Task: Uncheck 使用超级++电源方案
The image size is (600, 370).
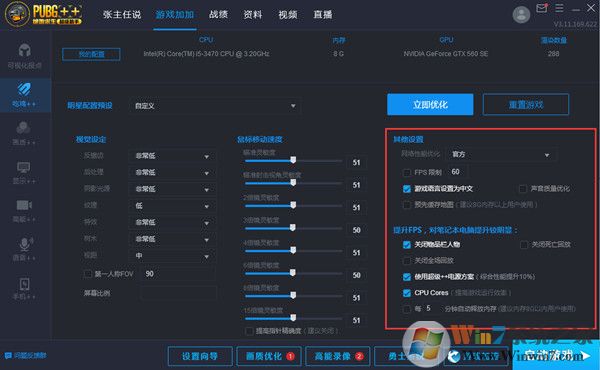Action: [x=407, y=277]
